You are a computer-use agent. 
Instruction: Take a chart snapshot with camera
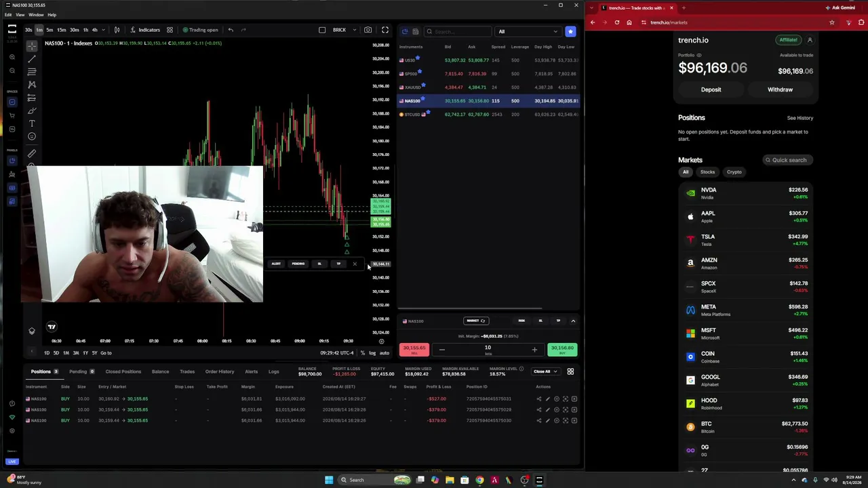coord(368,30)
